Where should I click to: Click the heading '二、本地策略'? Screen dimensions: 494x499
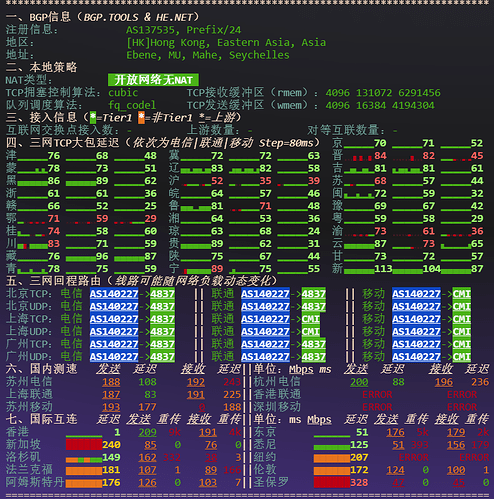coord(41,67)
